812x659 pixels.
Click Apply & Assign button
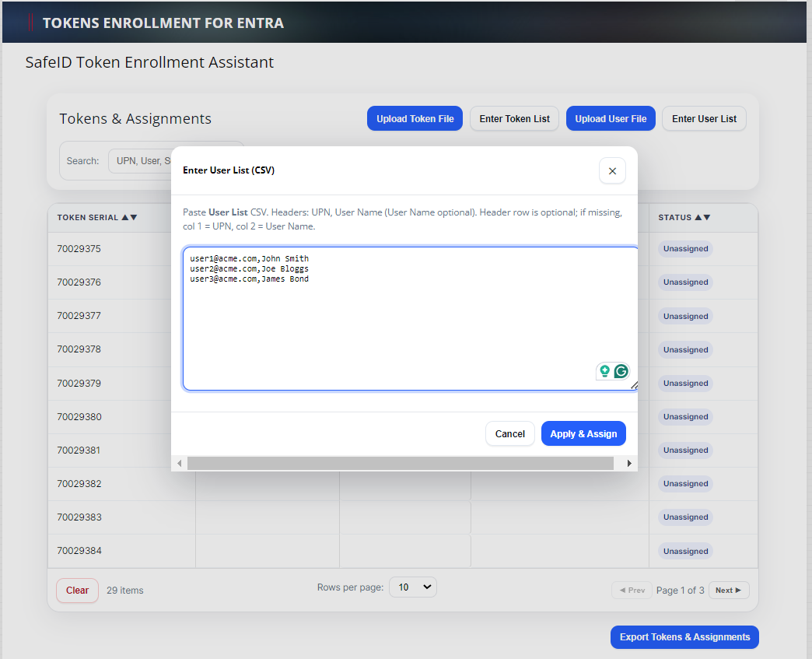[583, 433]
